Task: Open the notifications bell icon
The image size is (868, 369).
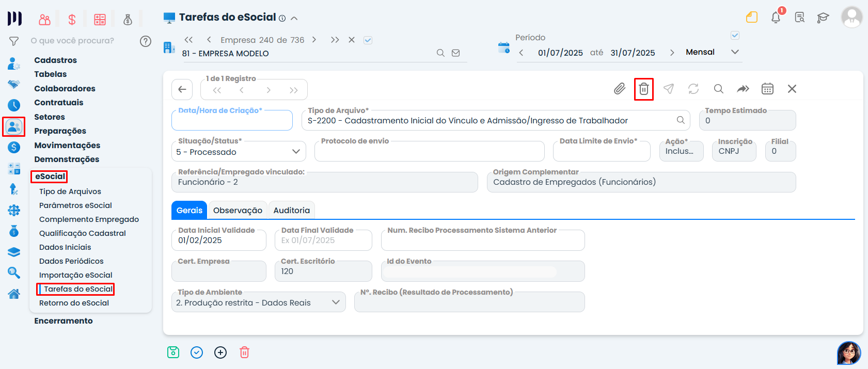Action: tap(776, 18)
